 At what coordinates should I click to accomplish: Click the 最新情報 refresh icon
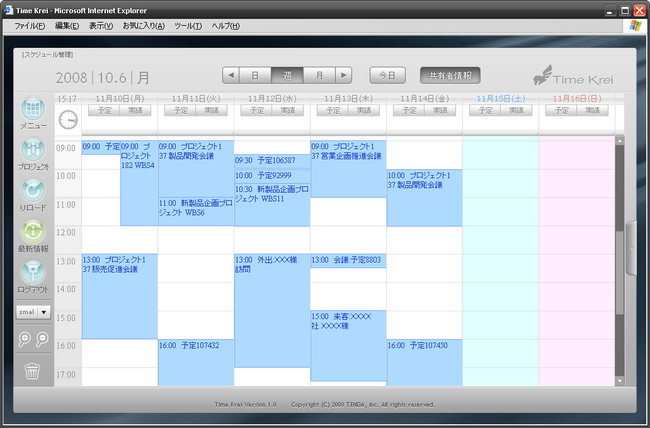click(x=33, y=231)
